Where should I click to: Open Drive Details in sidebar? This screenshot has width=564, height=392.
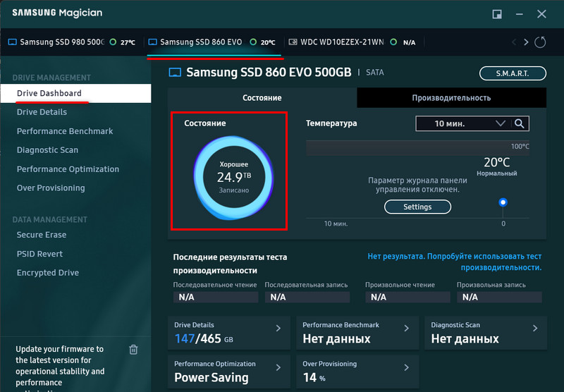point(42,112)
